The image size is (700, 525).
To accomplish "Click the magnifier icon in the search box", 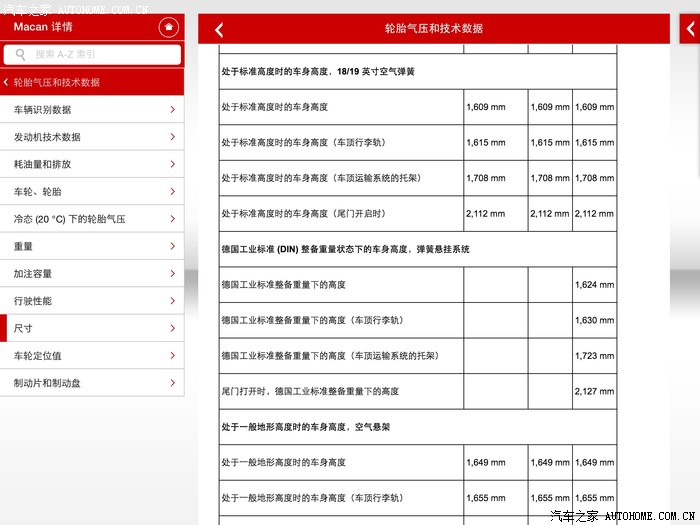I will [19, 55].
